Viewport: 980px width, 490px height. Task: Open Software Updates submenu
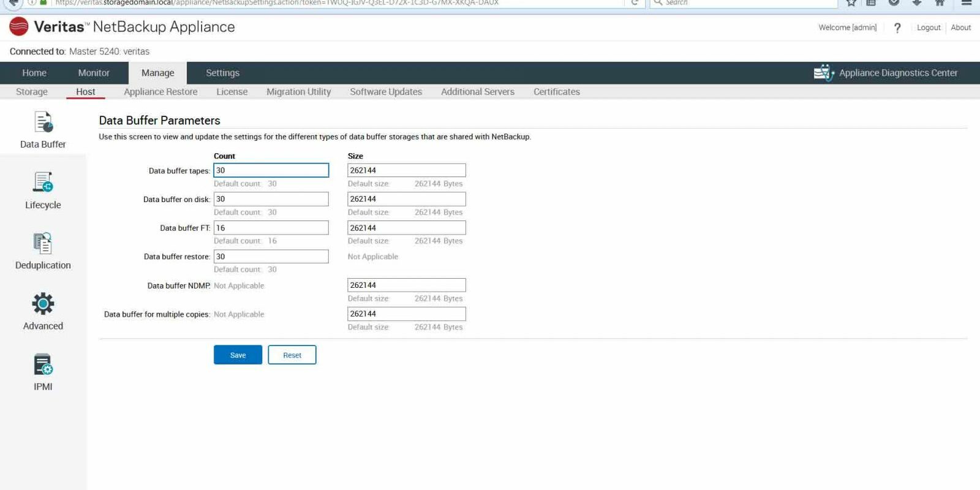(386, 92)
